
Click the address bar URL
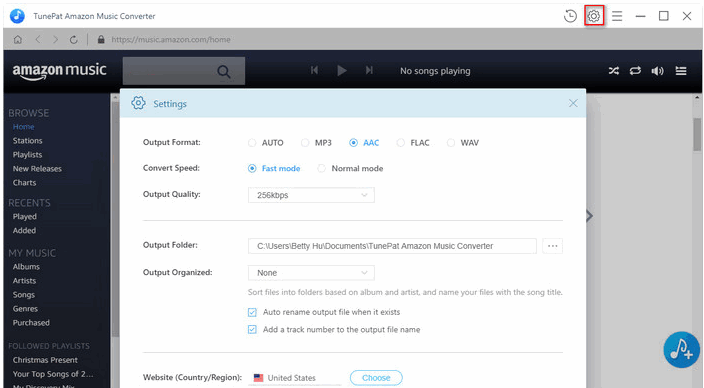(x=171, y=40)
